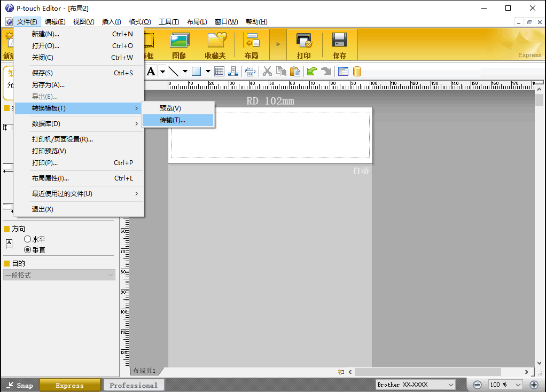This screenshot has width=546, height=392.
Task: Click the zoom out minus icon
Action: 478,385
